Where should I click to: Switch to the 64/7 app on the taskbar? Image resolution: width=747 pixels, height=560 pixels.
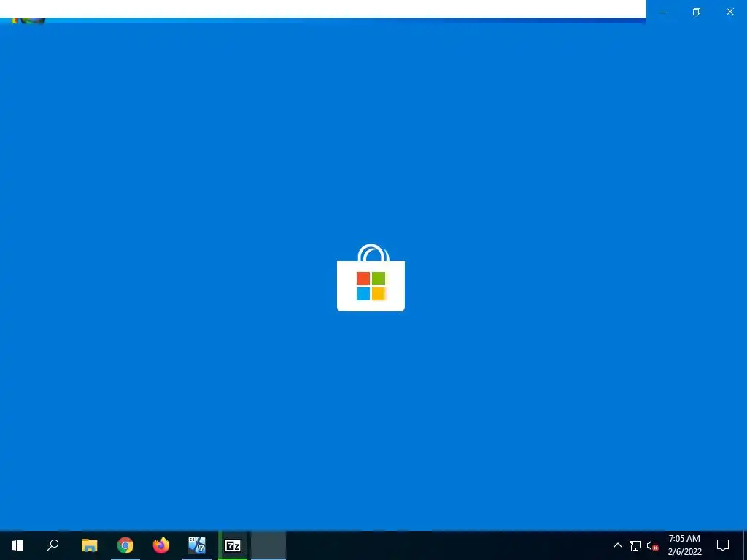coord(197,545)
